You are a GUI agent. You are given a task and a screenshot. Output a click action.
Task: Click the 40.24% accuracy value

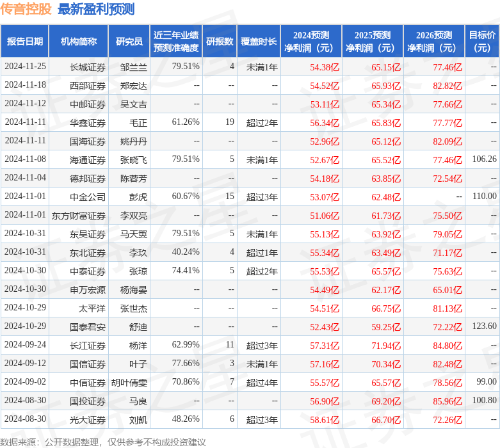click(186, 252)
